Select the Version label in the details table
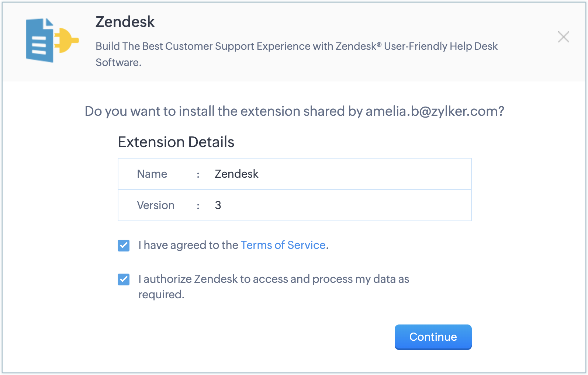 (x=156, y=205)
